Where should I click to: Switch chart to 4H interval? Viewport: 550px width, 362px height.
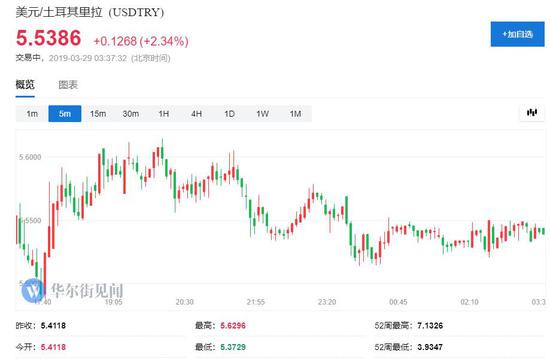pos(196,114)
